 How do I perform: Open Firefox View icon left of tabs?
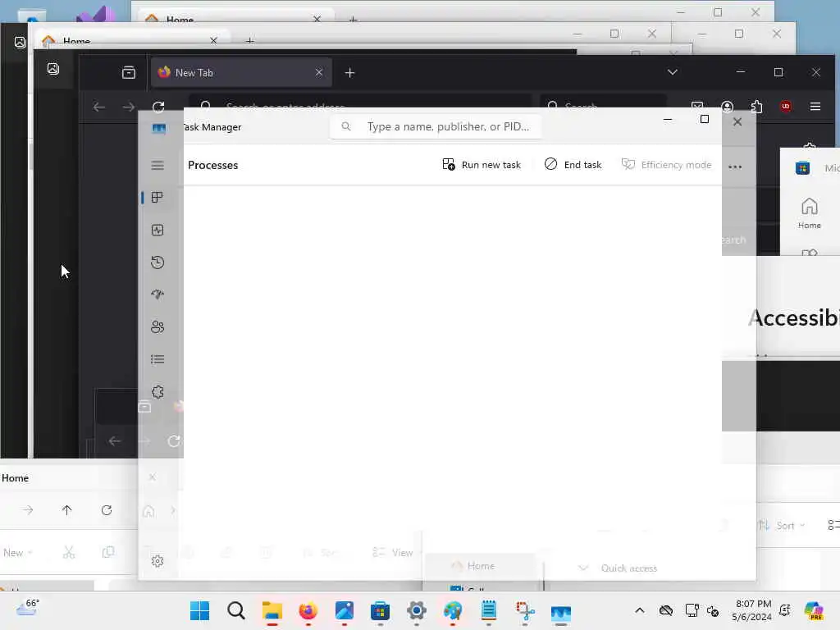tap(129, 72)
